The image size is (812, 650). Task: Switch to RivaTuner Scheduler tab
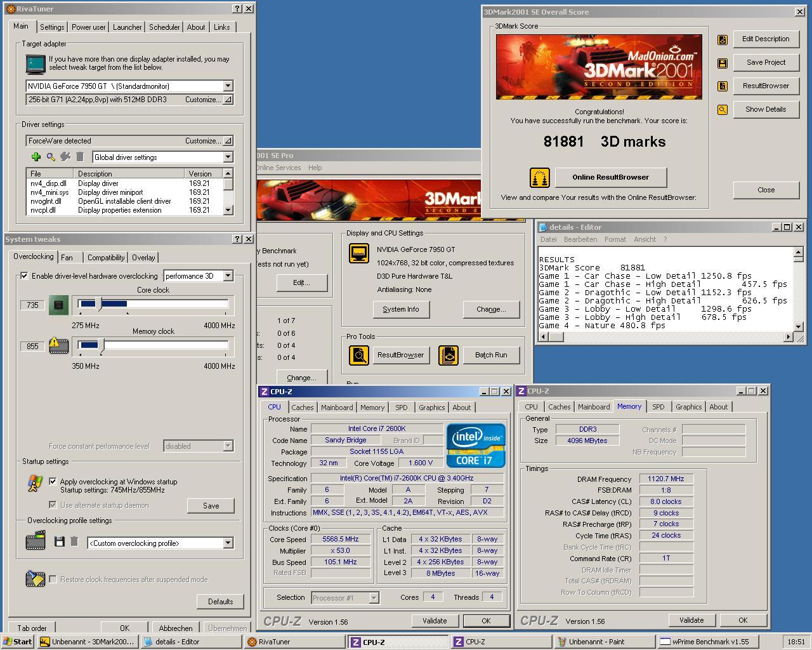[x=164, y=27]
